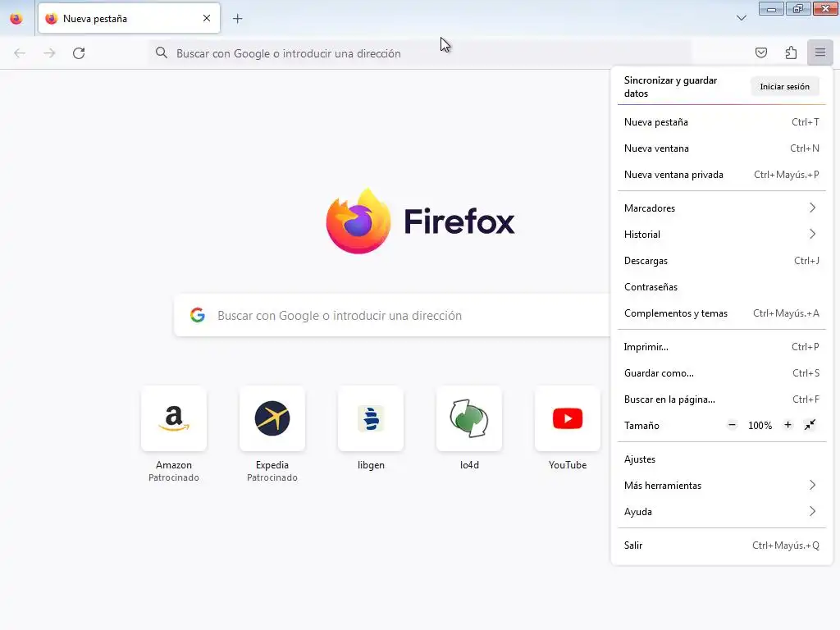Screen dimensions: 840x630
Task: Choose Imprimir... menu entry
Action: (x=721, y=347)
